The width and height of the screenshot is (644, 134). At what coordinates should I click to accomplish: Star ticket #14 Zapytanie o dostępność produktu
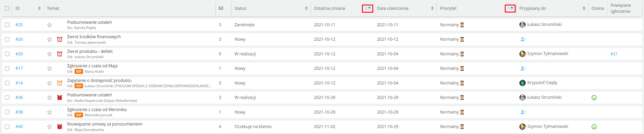point(50,83)
